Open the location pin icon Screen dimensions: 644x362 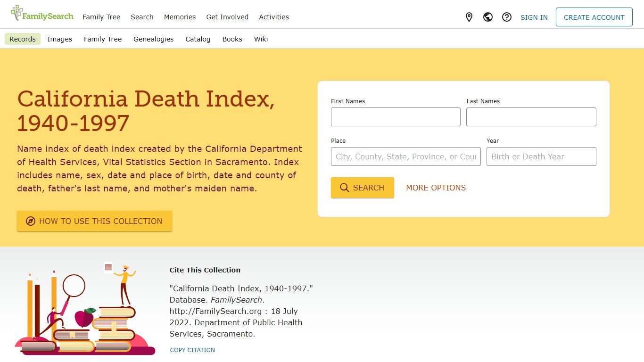pyautogui.click(x=469, y=17)
